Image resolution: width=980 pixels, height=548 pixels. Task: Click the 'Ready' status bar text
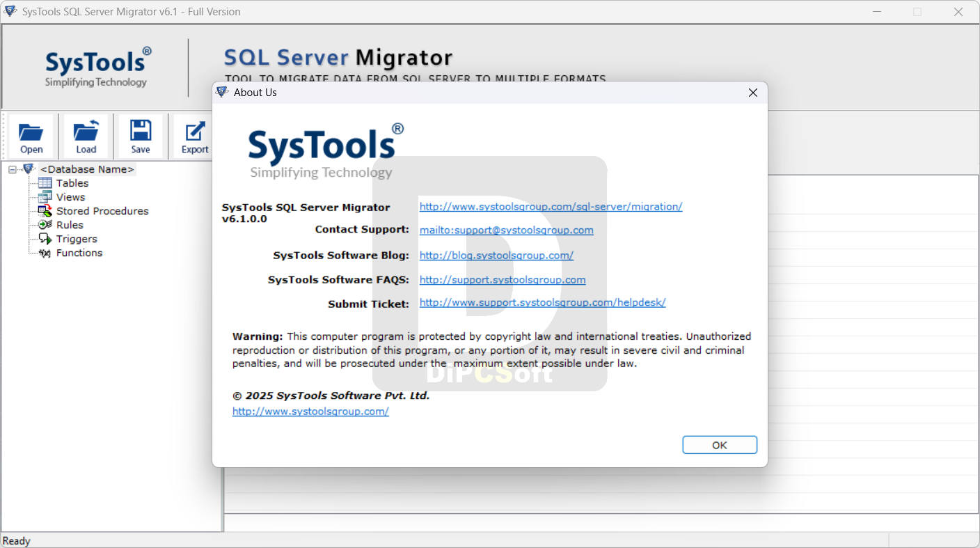[17, 541]
